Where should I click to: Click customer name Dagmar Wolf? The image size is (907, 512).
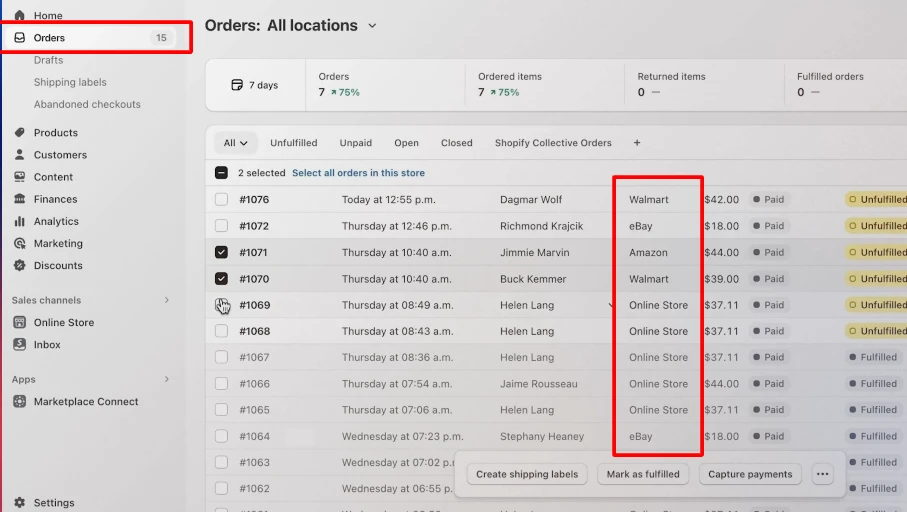(x=531, y=200)
